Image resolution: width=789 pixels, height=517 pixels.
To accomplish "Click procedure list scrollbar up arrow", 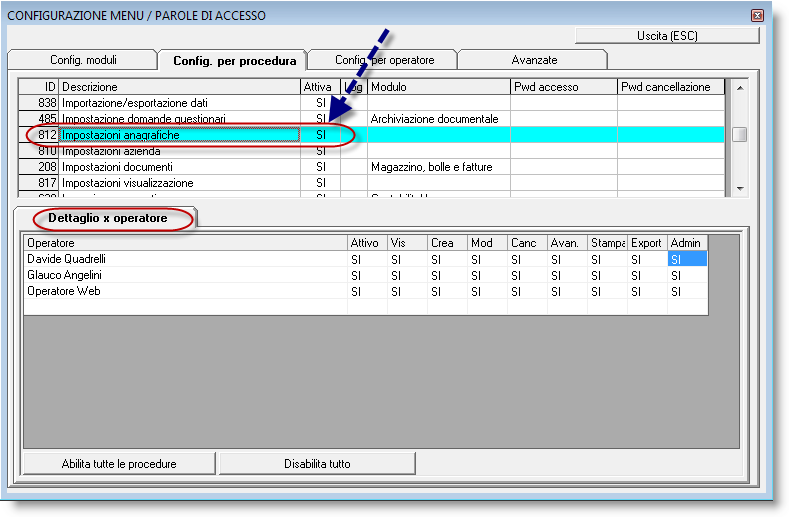I will (x=740, y=88).
